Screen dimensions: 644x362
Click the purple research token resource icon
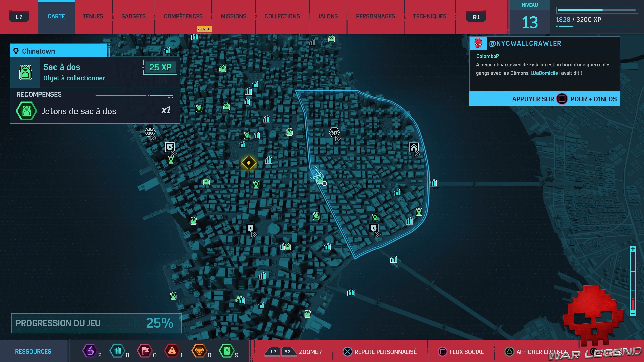point(90,351)
